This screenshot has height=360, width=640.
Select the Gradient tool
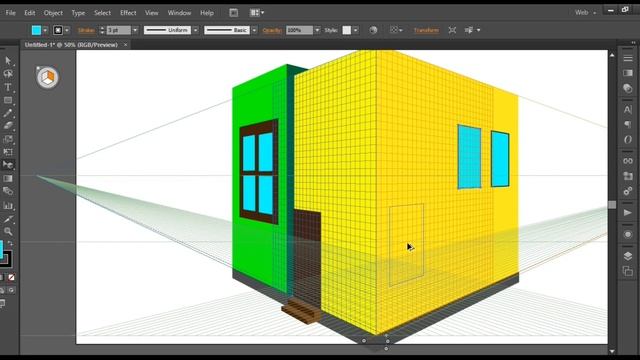(x=8, y=178)
